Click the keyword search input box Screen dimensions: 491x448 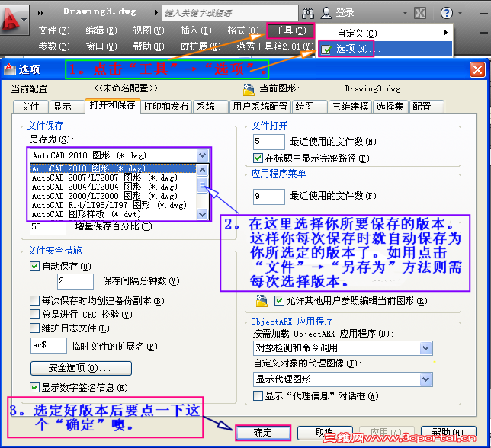click(x=229, y=13)
